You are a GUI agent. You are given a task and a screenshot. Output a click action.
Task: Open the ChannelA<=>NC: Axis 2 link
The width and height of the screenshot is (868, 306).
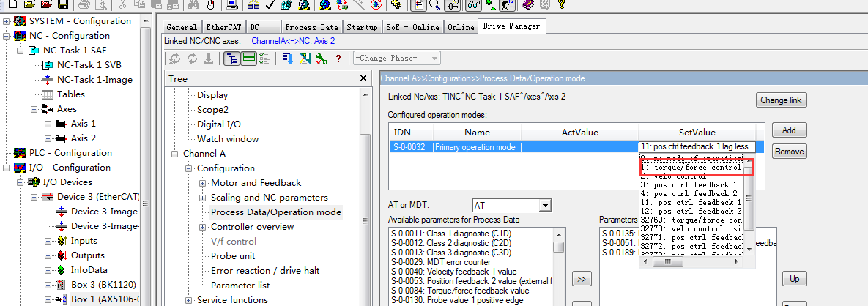coord(293,41)
